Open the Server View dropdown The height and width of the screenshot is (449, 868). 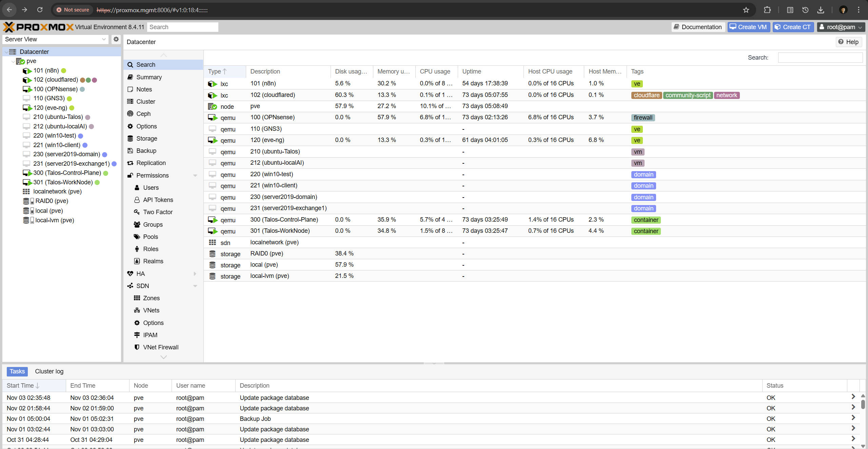click(56, 39)
